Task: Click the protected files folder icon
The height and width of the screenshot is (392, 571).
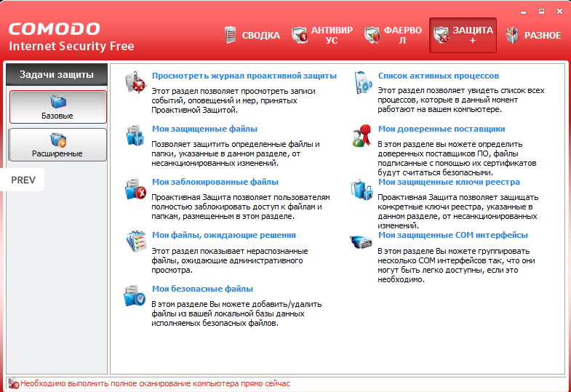Action: point(135,135)
